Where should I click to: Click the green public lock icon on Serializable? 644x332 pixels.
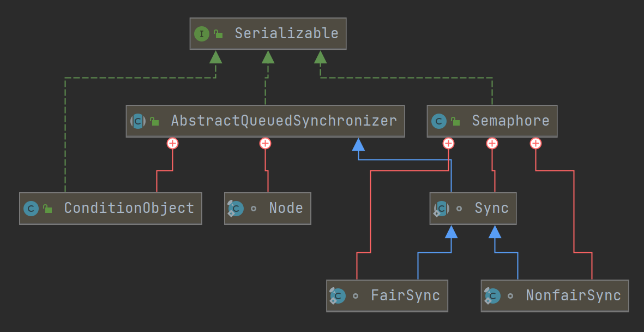click(218, 34)
